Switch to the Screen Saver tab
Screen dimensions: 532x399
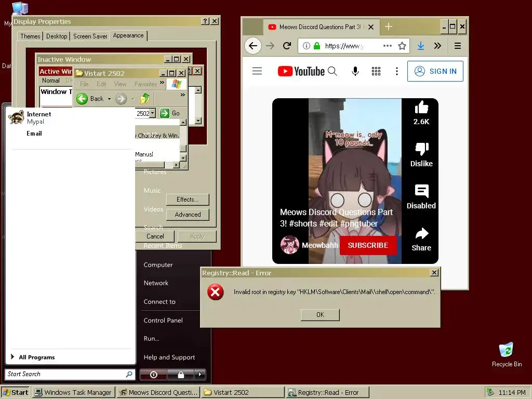click(90, 36)
